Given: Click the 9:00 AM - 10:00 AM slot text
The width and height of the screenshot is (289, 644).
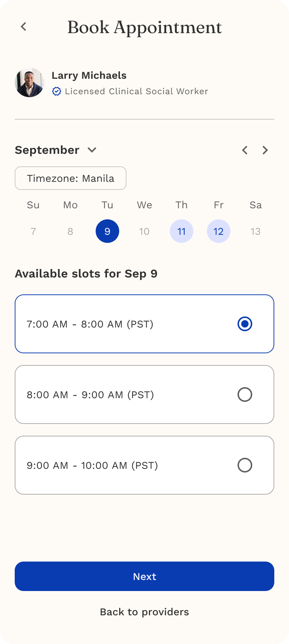Looking at the screenshot, I should click(92, 466).
